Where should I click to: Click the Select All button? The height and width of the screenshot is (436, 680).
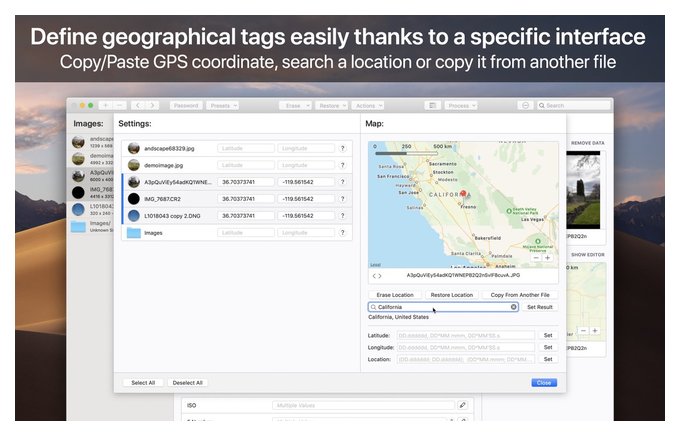pos(143,383)
